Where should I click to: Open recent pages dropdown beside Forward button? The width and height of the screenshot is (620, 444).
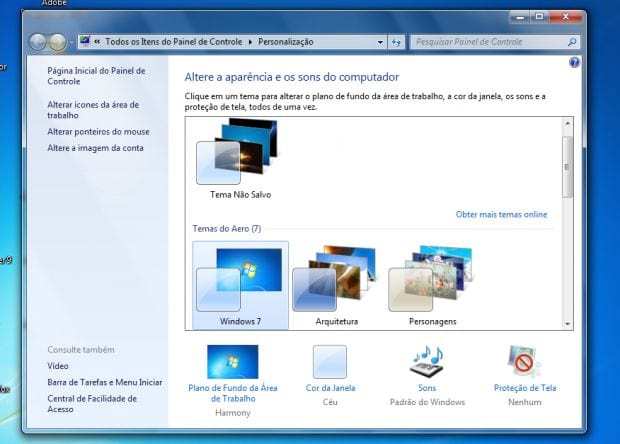tap(72, 42)
